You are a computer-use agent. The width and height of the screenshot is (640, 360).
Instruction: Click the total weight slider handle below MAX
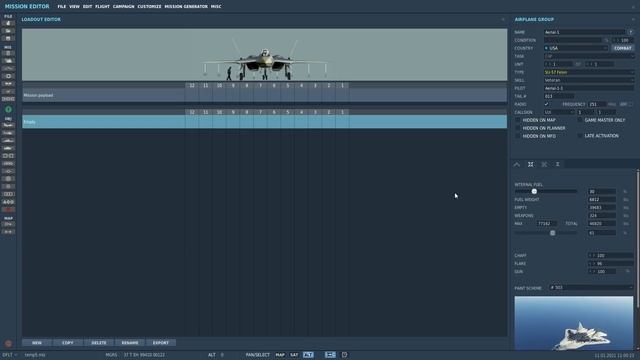tap(553, 233)
